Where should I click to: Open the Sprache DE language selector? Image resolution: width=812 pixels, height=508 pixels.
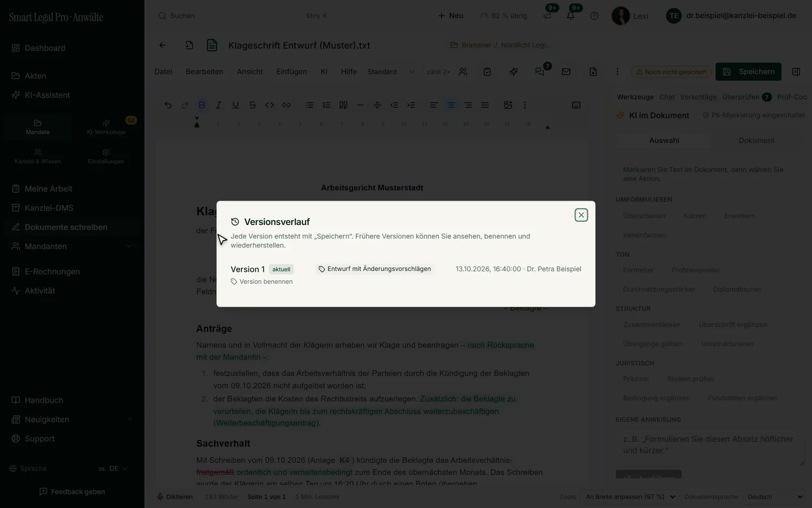113,468
